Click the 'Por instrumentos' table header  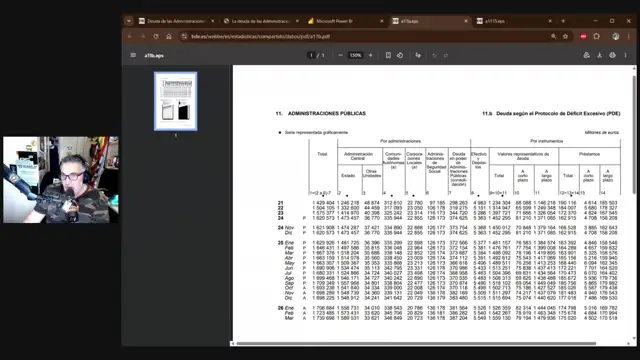point(547,141)
